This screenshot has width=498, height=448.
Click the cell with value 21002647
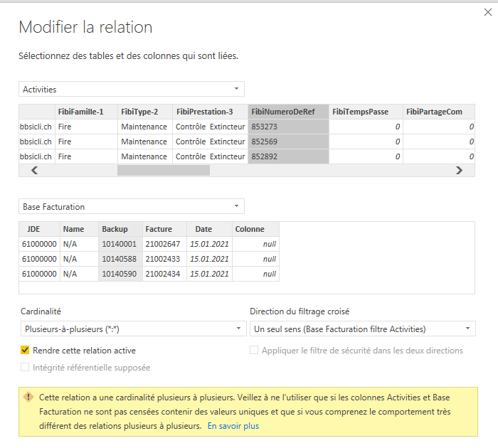pos(164,244)
